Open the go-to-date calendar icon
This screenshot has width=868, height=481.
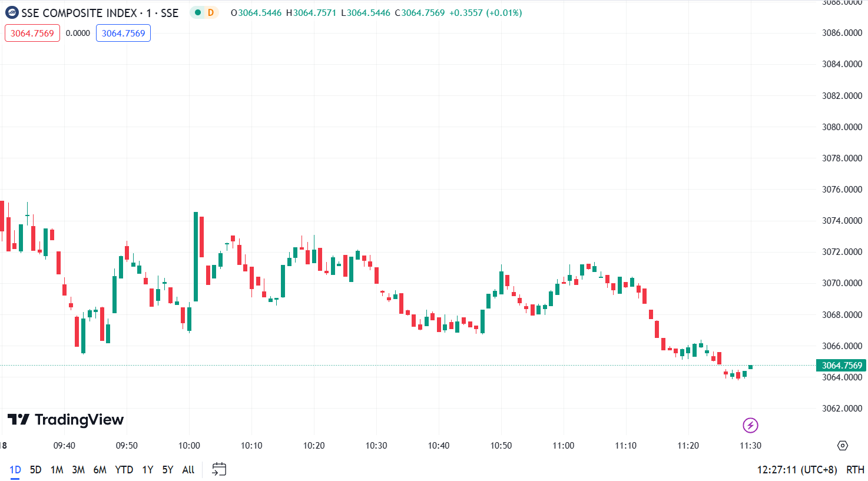219,469
